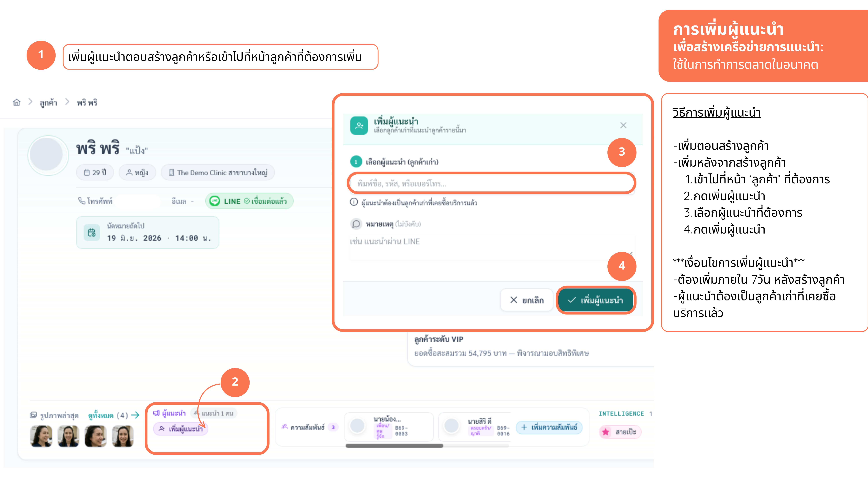This screenshot has height=488, width=868.
Task: Click the info icon under referrer search field
Action: click(x=353, y=202)
